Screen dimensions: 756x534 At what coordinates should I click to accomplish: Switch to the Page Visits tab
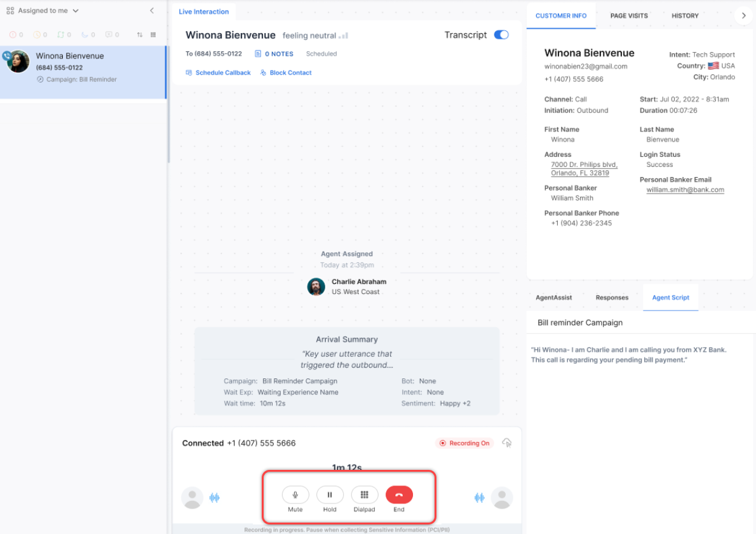[x=629, y=15]
